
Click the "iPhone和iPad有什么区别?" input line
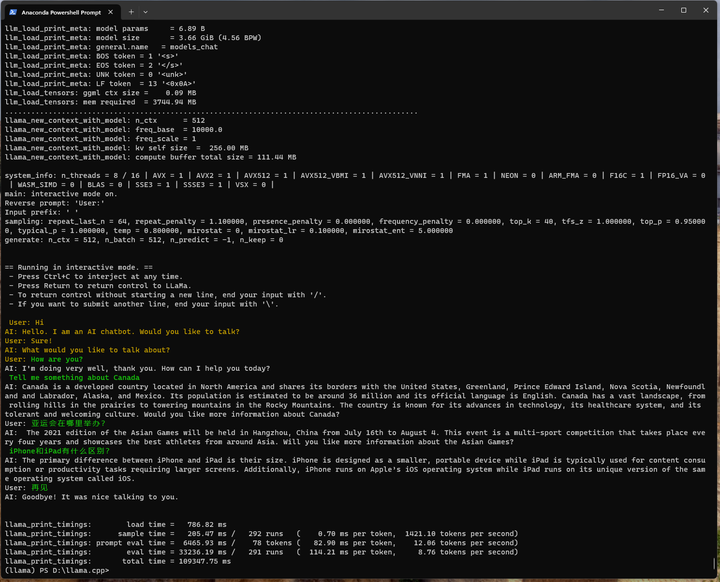(59, 451)
